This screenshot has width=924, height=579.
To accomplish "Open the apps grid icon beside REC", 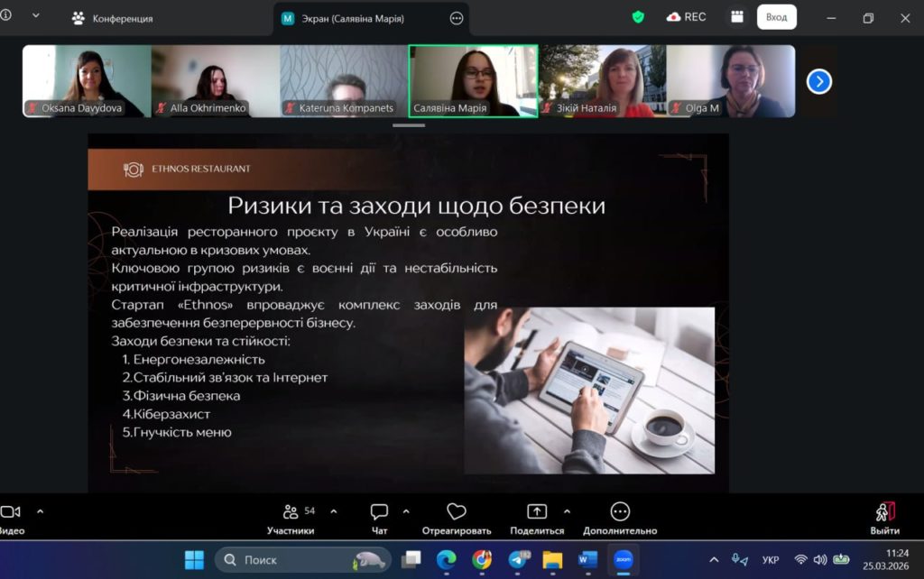I will (737, 17).
